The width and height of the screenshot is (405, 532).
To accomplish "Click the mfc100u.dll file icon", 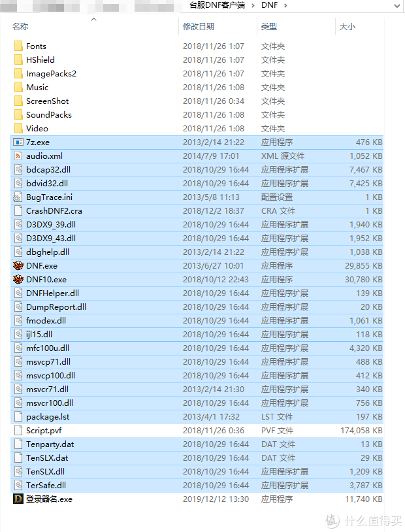I will pyautogui.click(x=18, y=348).
